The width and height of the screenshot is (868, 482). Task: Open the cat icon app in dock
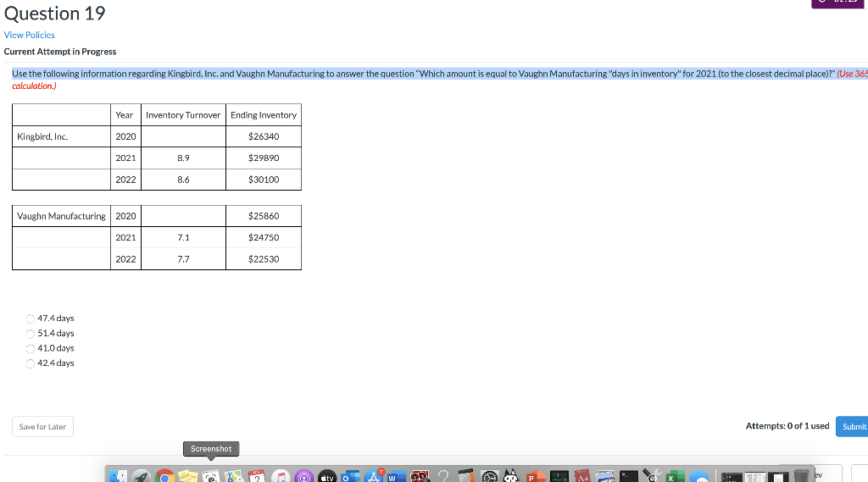coord(511,475)
